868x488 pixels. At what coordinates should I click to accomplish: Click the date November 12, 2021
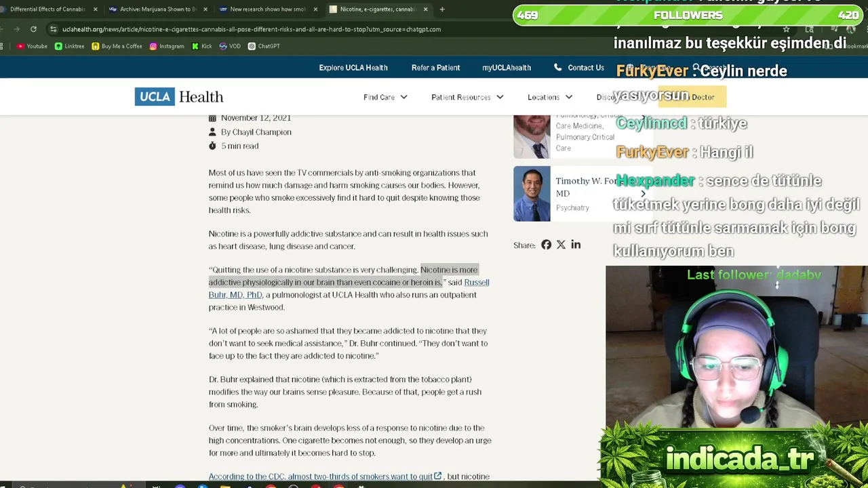(x=256, y=118)
